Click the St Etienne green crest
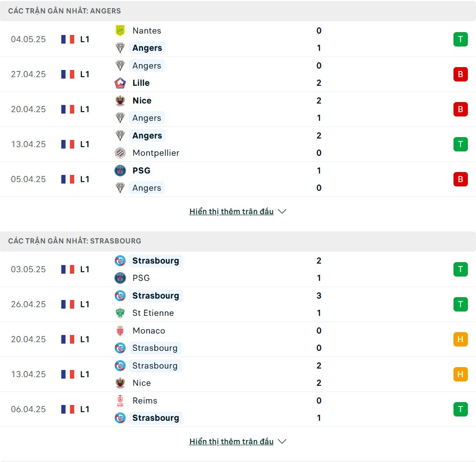This screenshot has width=476, height=462. (120, 313)
